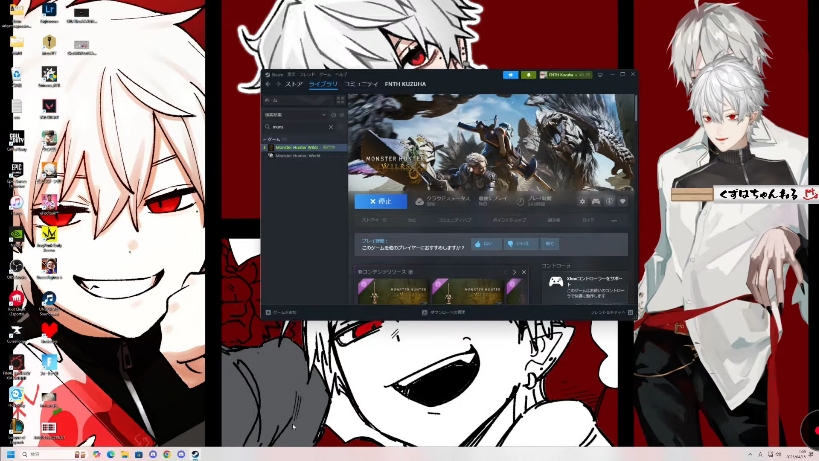
Task: Open FNTH KUZUHA profile tab
Action: (x=405, y=84)
